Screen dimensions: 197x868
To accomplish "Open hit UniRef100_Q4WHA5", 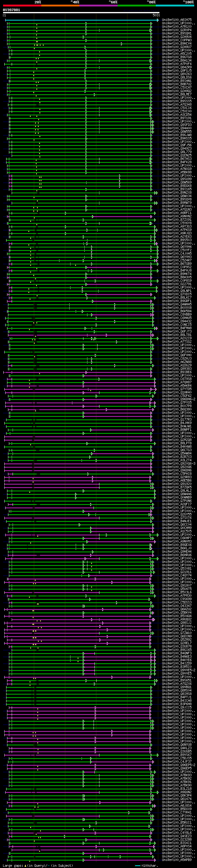I will (x=177, y=304).
